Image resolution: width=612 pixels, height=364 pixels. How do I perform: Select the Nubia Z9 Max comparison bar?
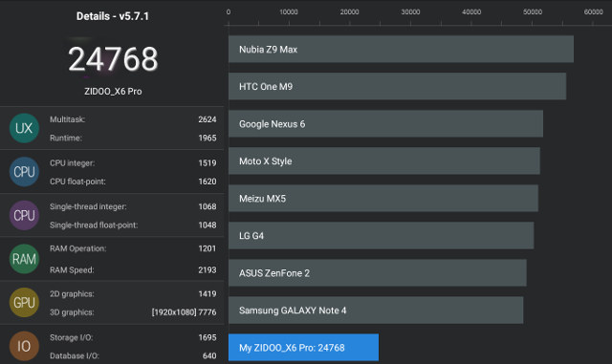pyautogui.click(x=401, y=49)
